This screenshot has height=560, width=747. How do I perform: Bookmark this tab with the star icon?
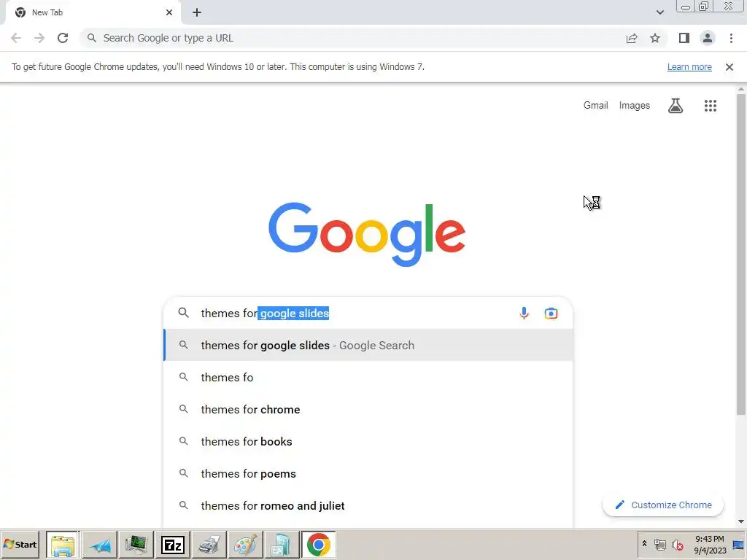click(655, 38)
